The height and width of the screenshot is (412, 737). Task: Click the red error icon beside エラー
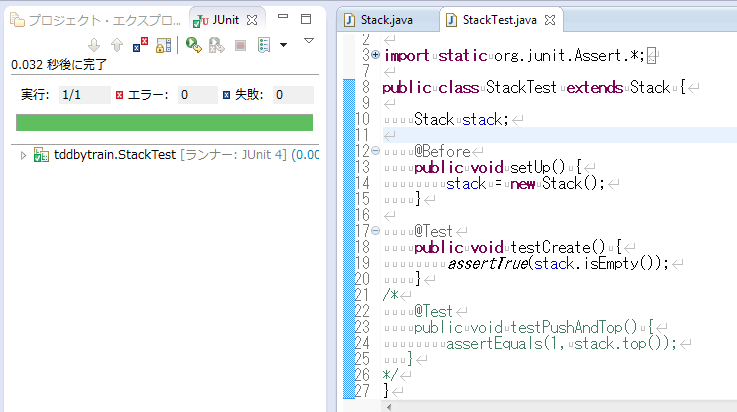coord(119,95)
